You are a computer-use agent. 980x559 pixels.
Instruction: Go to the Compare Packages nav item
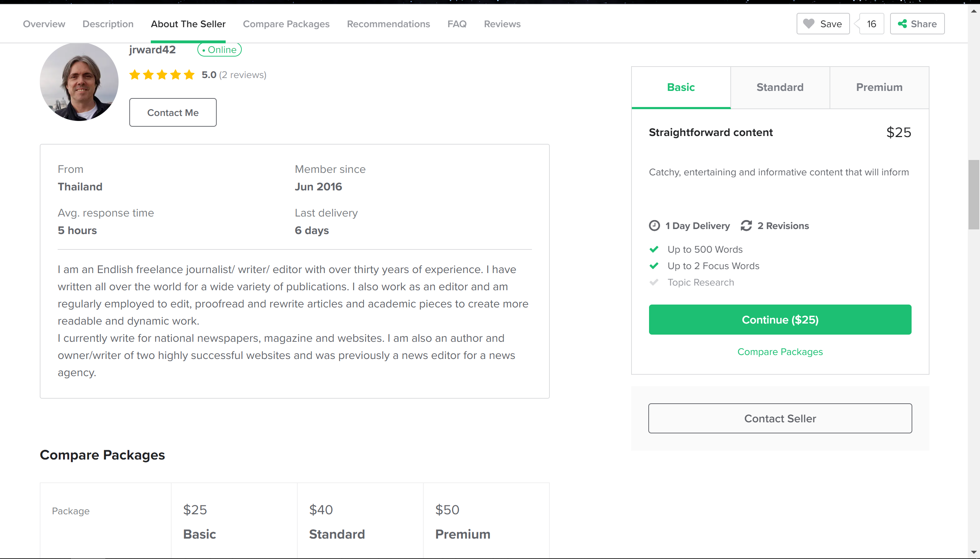point(286,24)
